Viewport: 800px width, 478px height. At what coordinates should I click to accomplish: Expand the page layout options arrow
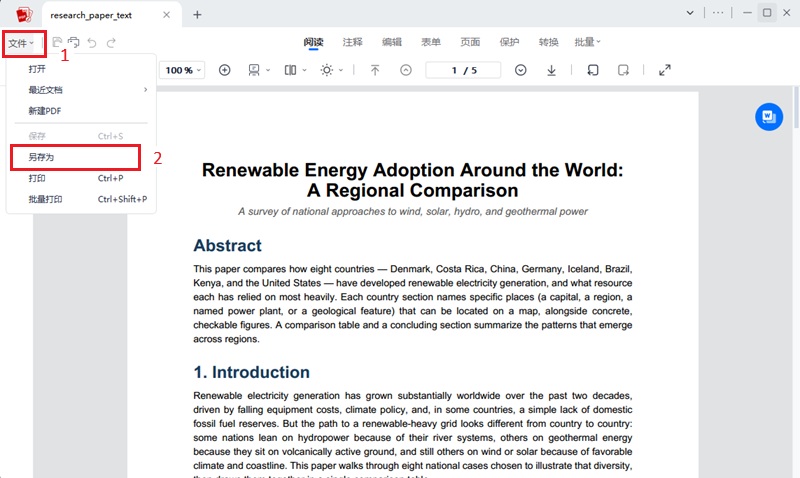[305, 70]
